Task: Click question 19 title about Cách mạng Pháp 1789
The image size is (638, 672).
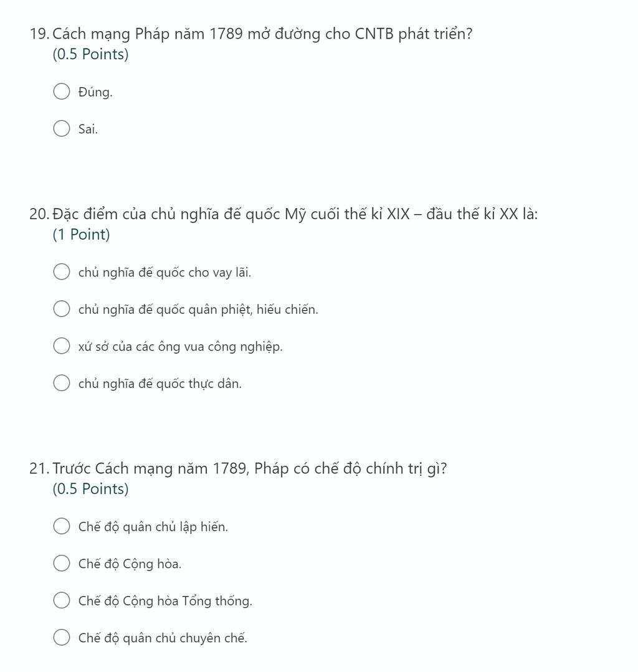Action: (x=251, y=34)
